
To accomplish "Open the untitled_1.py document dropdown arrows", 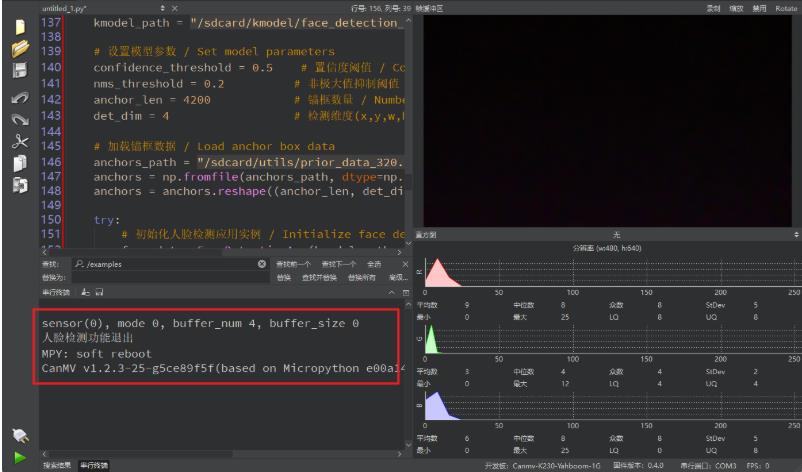I will pos(163,8).
